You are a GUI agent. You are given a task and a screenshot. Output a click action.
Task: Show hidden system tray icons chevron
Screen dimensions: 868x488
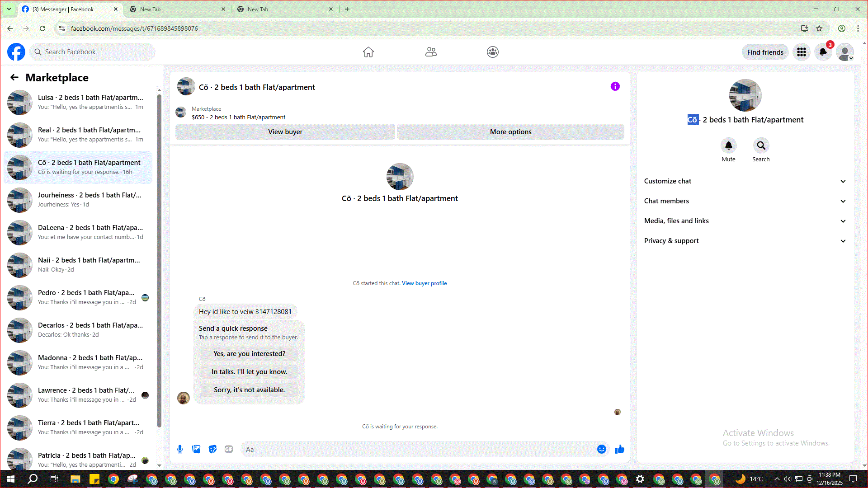click(777, 479)
